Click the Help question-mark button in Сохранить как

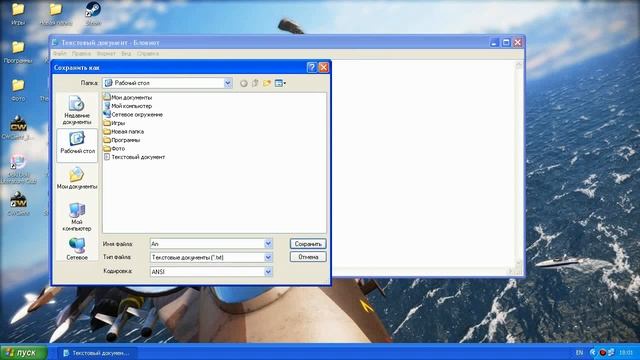click(x=312, y=67)
